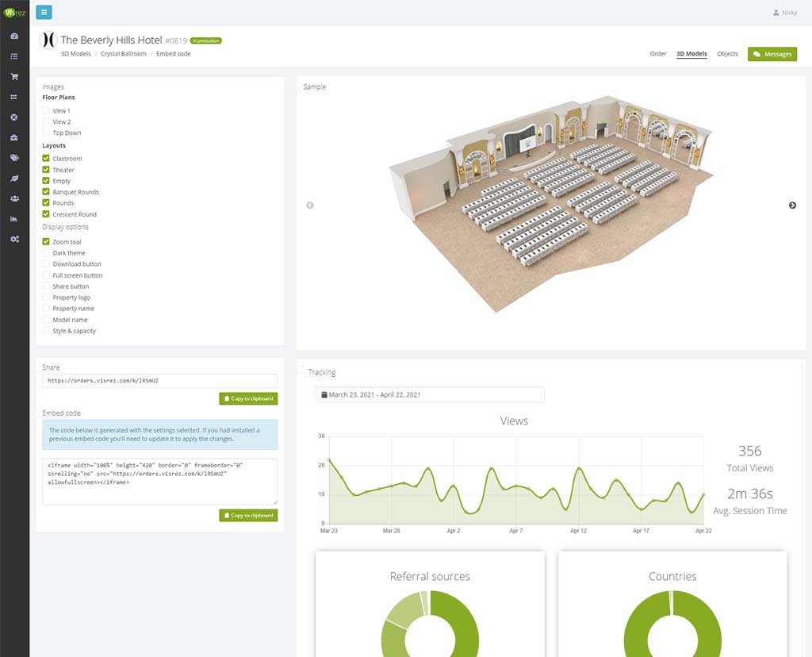This screenshot has width=812, height=657.
Task: Go to 3D Models breadcrumb
Action: tap(76, 54)
